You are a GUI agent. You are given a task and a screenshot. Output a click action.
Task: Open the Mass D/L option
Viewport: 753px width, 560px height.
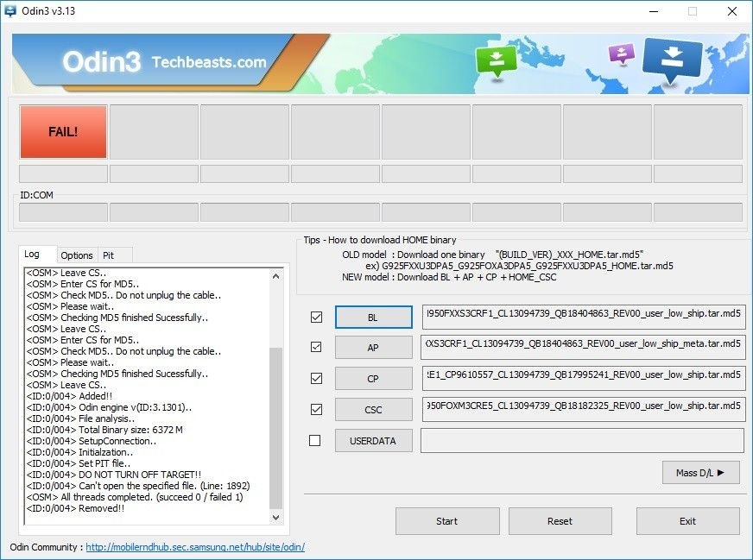click(x=700, y=473)
